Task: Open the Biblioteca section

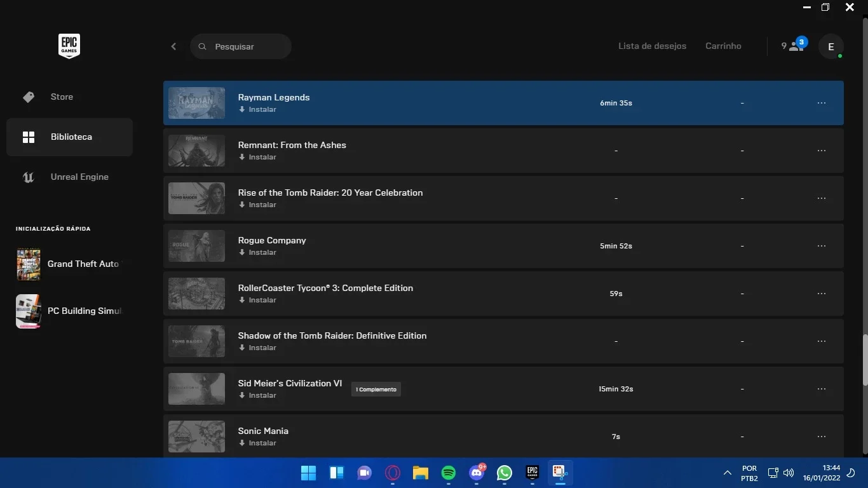Action: [69, 137]
